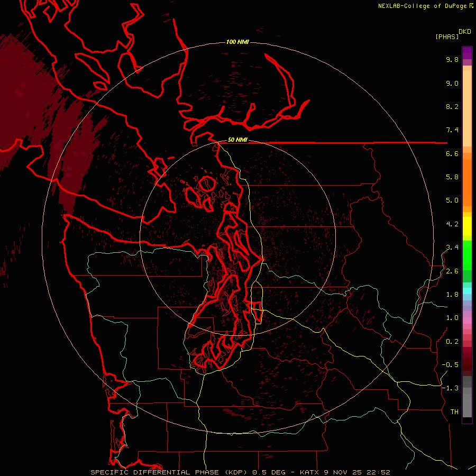This screenshot has width=476, height=476.
Task: Click the -0.5 value on the color scale
Action: coord(450,365)
